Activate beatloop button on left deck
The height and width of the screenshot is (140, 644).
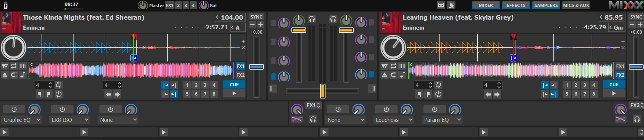point(59,85)
